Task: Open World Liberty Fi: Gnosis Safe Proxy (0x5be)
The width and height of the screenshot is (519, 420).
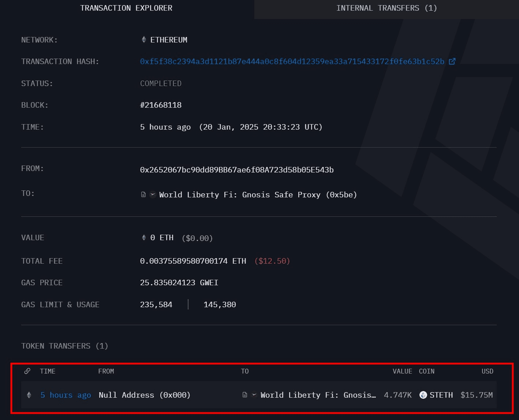Action: pos(258,195)
